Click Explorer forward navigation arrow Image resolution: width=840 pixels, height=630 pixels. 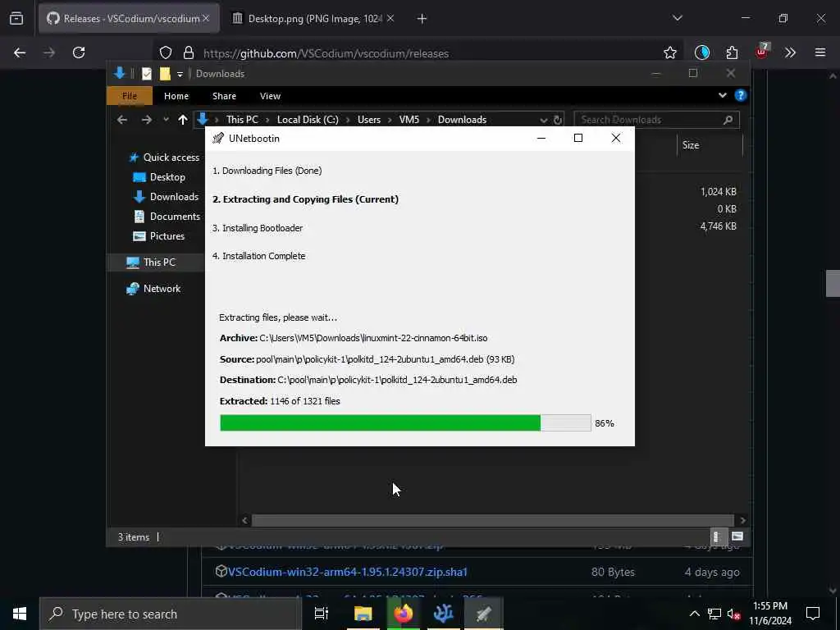(x=146, y=120)
